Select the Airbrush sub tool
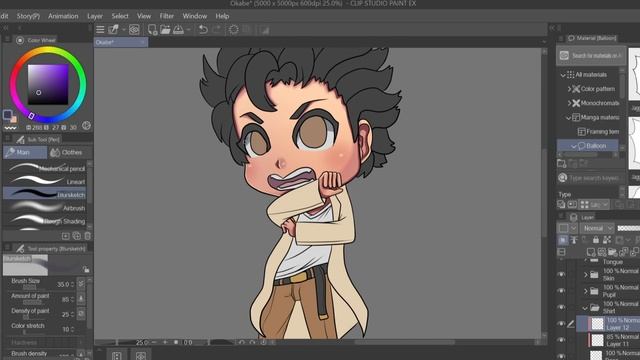640x360 pixels. pyautogui.click(x=45, y=208)
